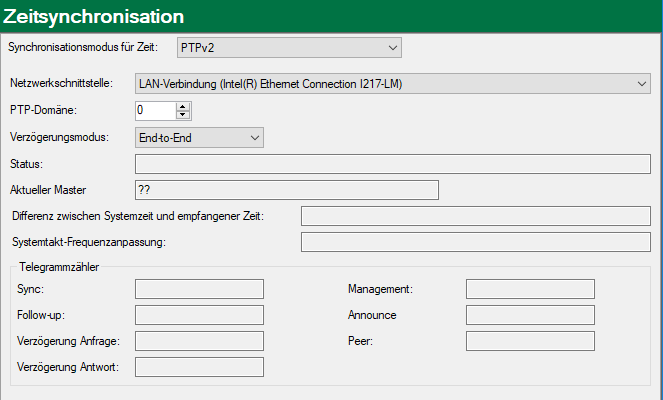The width and height of the screenshot is (663, 400).
Task: Click the Announce counter field
Action: point(530,315)
